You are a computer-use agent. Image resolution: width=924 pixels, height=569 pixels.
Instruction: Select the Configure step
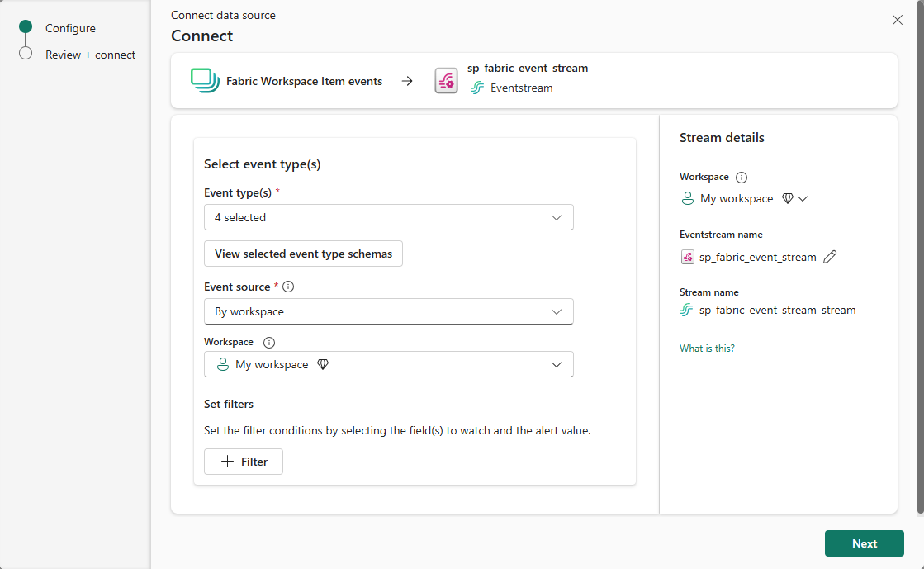point(70,28)
